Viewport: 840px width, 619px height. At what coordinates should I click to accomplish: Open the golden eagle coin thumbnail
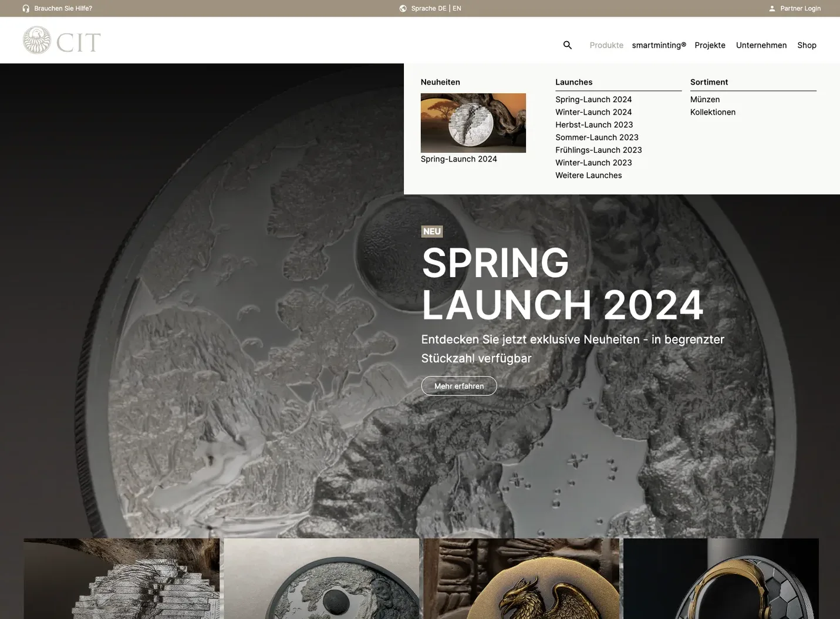click(x=521, y=578)
